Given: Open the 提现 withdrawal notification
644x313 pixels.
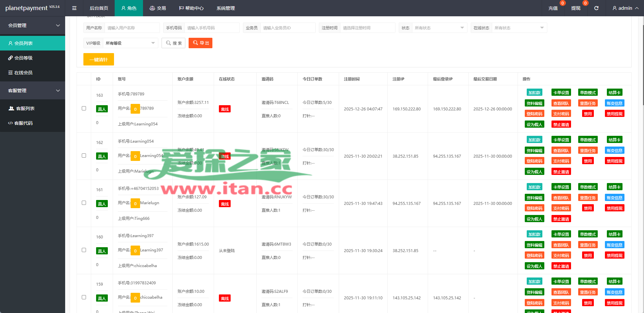Looking at the screenshot, I should click(x=576, y=8).
